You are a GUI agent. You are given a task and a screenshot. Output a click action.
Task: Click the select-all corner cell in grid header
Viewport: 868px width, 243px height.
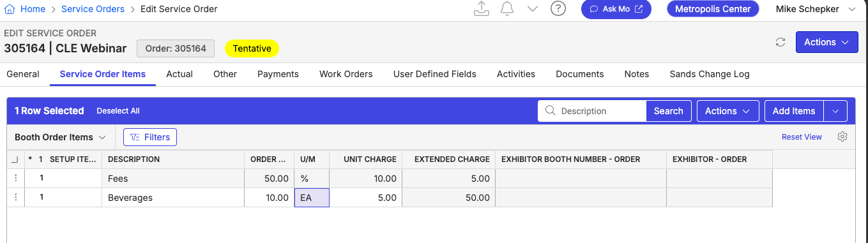click(15, 159)
